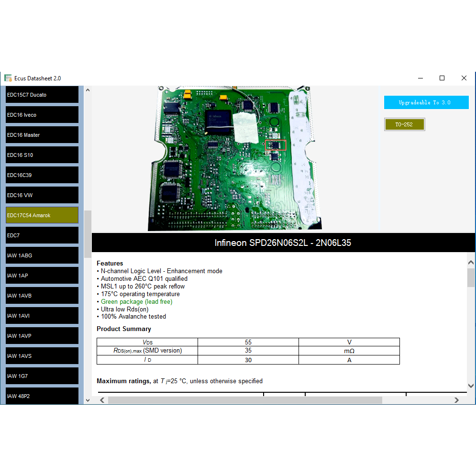Maximize the Ecus Datasheet window
Screen dimensions: 476x476
point(442,78)
